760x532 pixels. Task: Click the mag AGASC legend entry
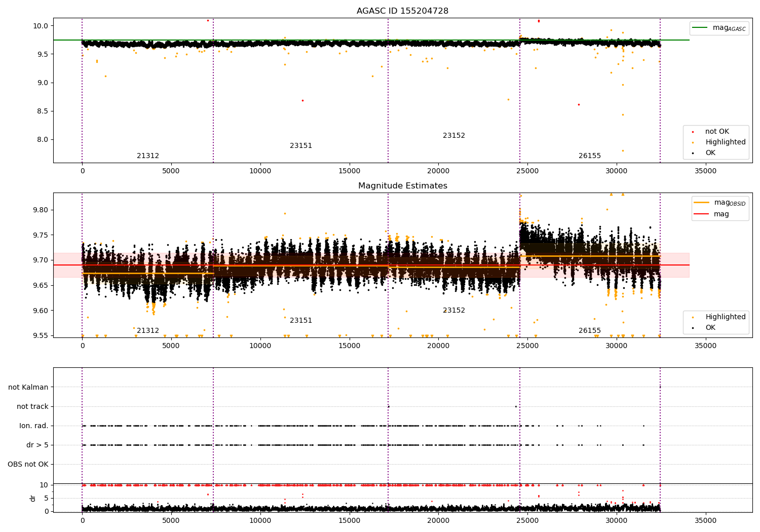coord(719,28)
